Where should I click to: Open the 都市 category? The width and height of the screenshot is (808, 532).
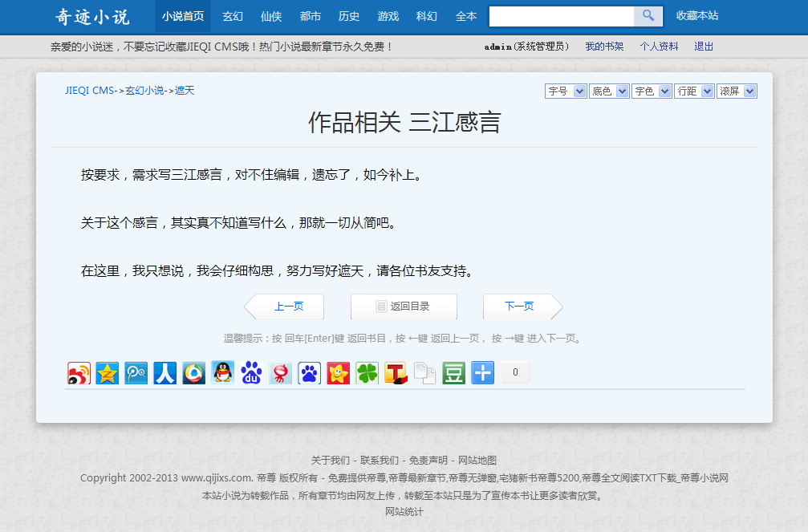pyautogui.click(x=311, y=17)
